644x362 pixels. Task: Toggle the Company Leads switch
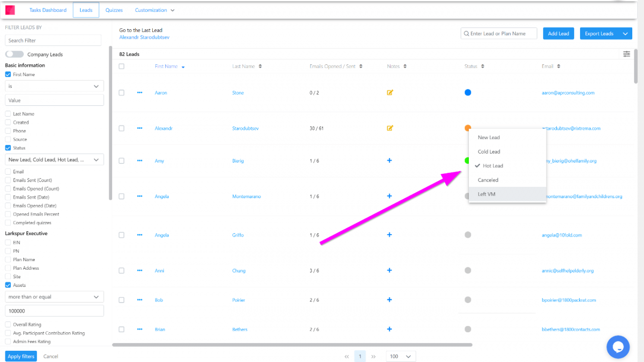click(x=14, y=55)
